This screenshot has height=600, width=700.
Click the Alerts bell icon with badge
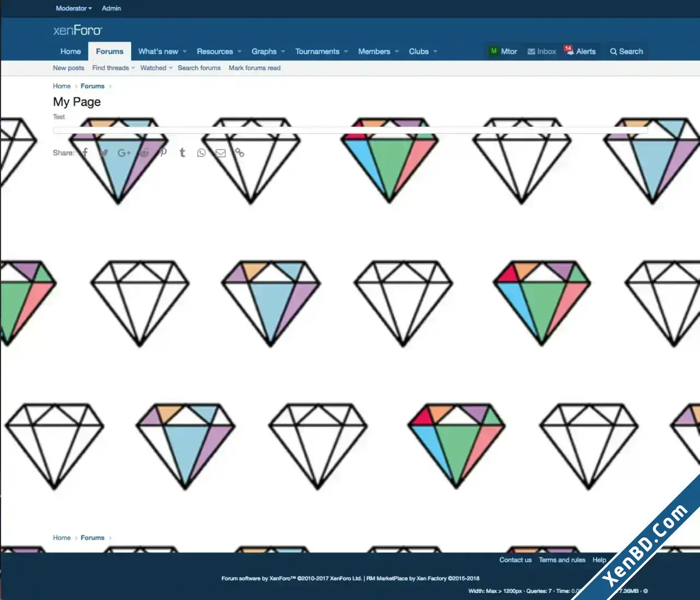[x=569, y=50]
